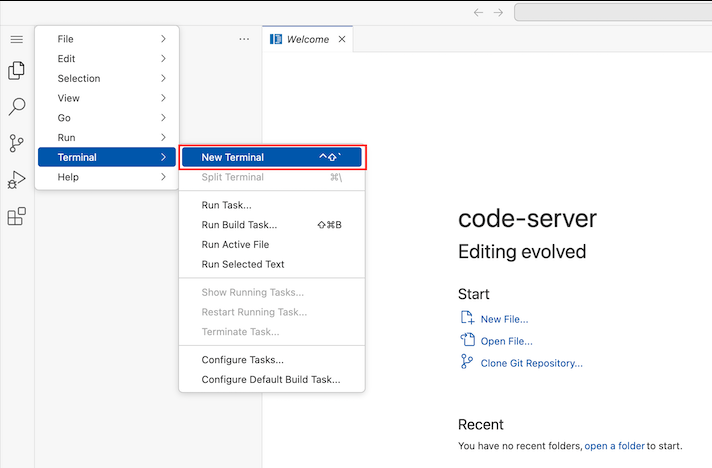The height and width of the screenshot is (468, 712).
Task: Choose Terminate Task... menu entry
Action: click(x=272, y=332)
